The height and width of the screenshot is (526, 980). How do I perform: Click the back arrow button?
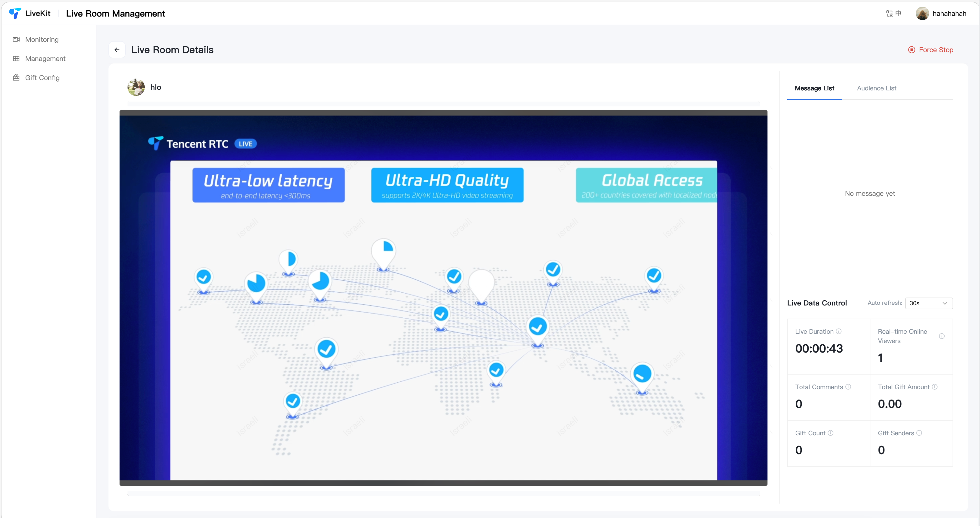tap(117, 50)
